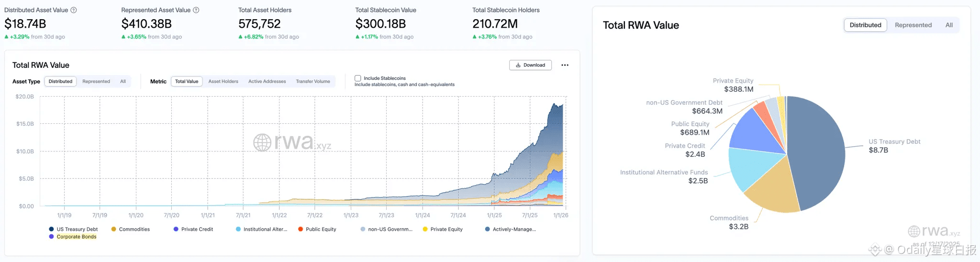The image size is (980, 262).
Task: Select the Asset Holders metric
Action: coord(223,82)
